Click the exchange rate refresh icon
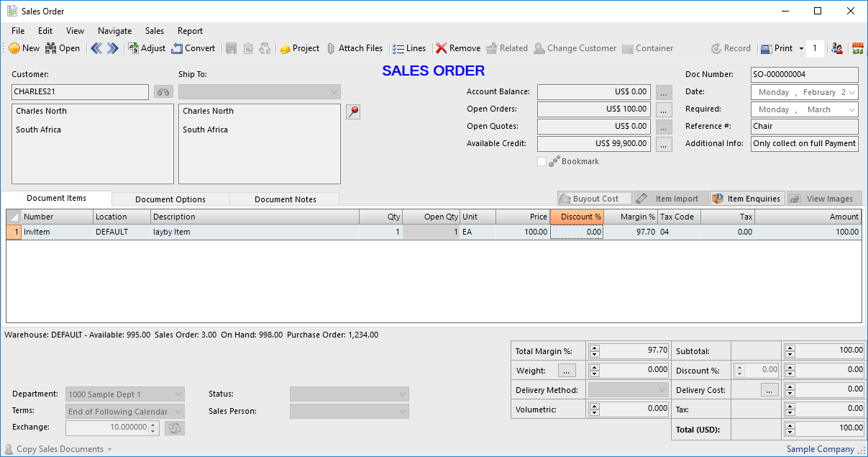Screen dimensions: 868x457 point(174,427)
